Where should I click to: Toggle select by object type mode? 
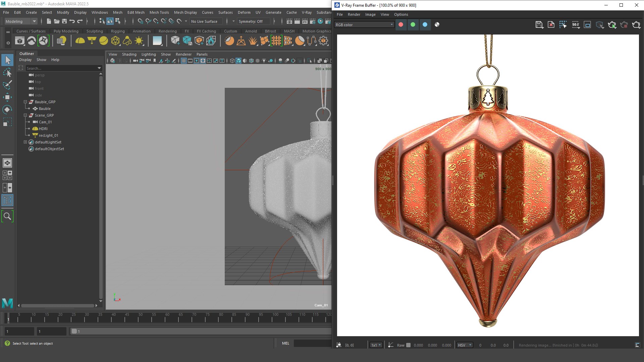110,21
